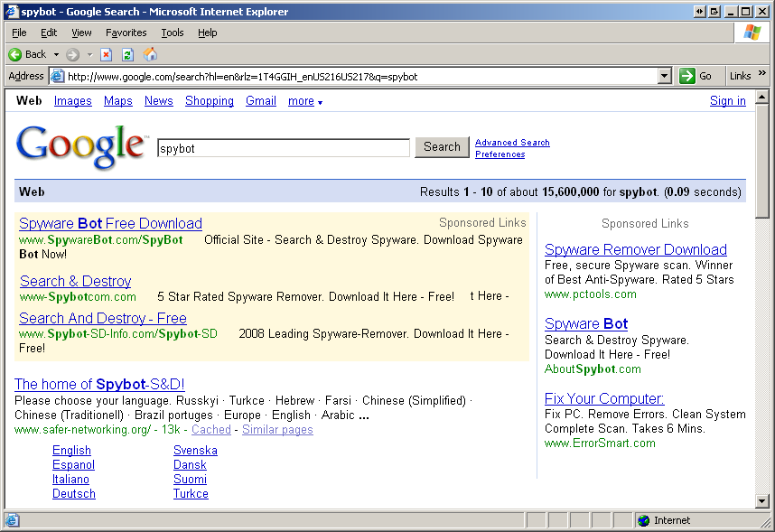Open the Suomi sitelink
775x532 pixels.
tap(190, 479)
